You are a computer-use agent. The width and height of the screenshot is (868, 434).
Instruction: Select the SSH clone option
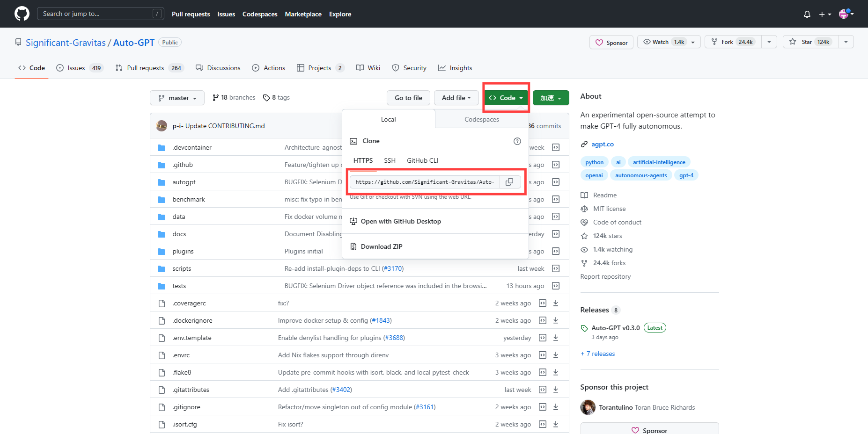click(390, 160)
